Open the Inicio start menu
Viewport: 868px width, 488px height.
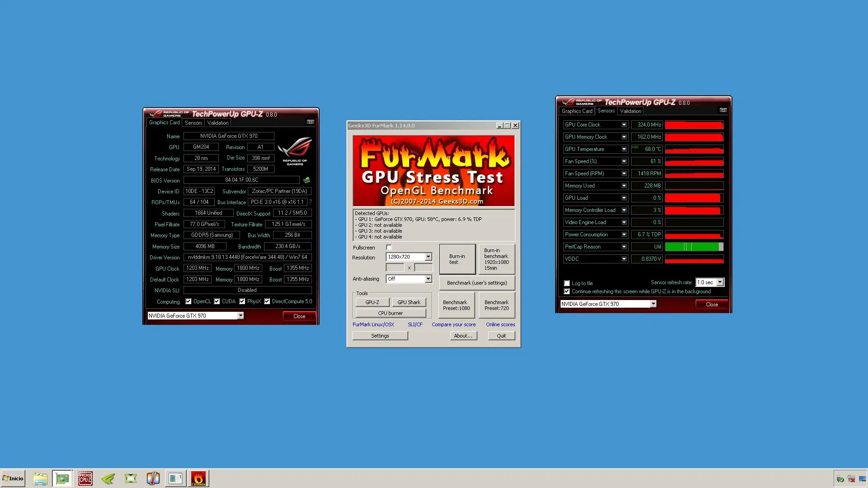pyautogui.click(x=13, y=479)
